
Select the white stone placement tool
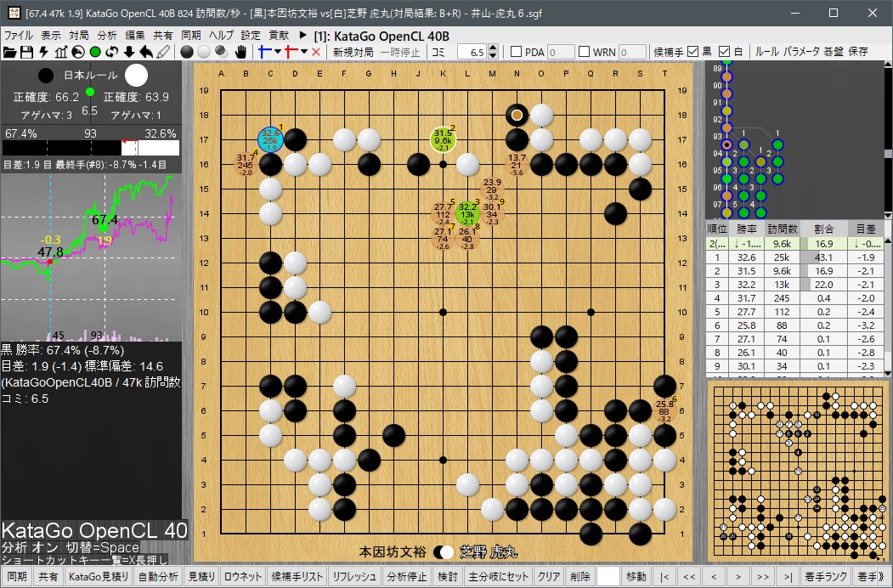204,52
